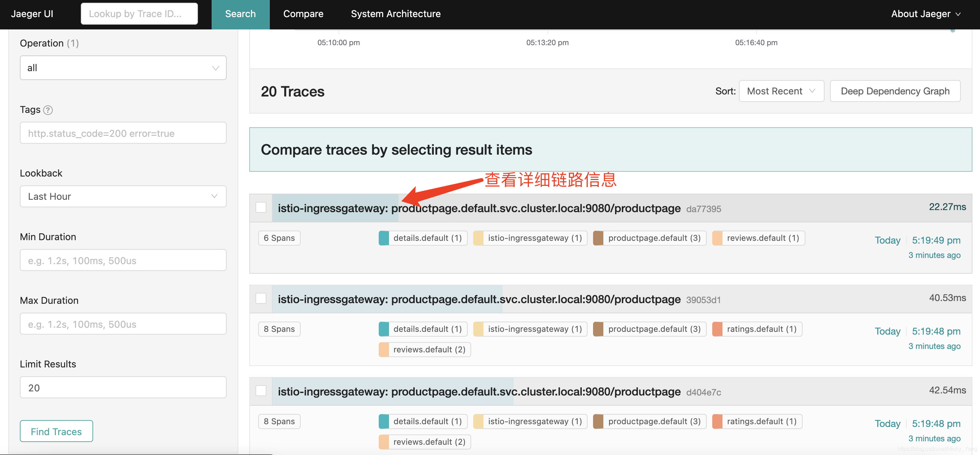Image resolution: width=980 pixels, height=455 pixels.
Task: Open the System Architecture tab
Action: [395, 14]
